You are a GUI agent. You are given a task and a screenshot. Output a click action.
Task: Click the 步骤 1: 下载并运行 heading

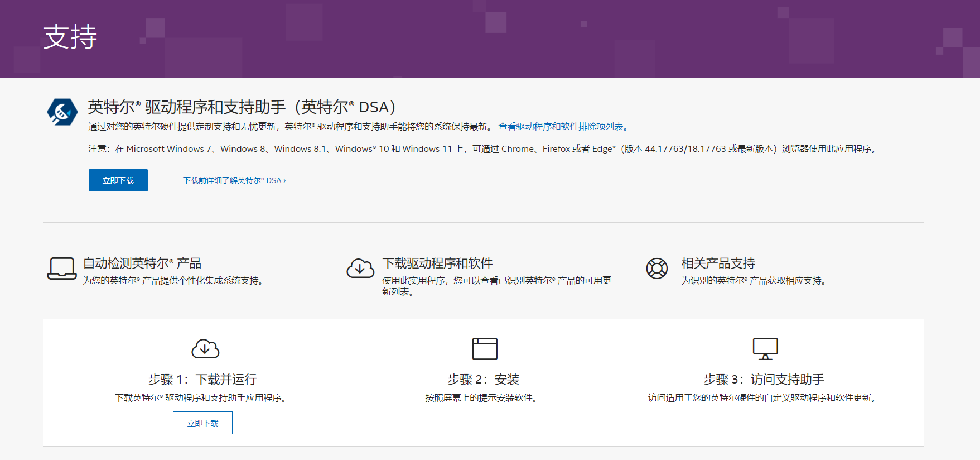[202, 380]
